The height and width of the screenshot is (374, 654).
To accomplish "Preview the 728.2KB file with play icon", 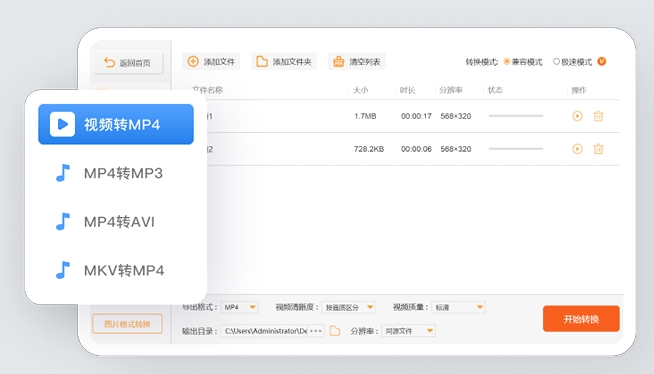I will pos(577,148).
